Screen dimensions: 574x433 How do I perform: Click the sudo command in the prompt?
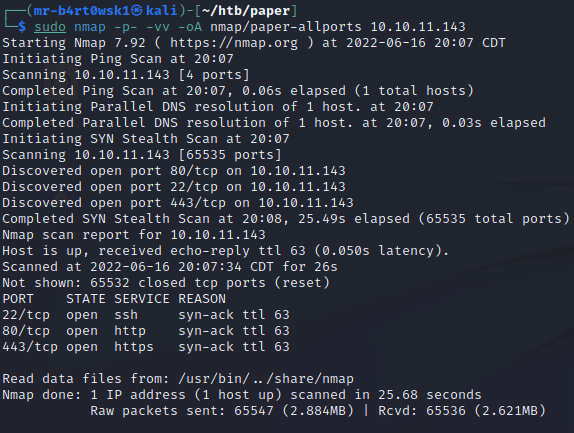pyautogui.click(x=50, y=27)
